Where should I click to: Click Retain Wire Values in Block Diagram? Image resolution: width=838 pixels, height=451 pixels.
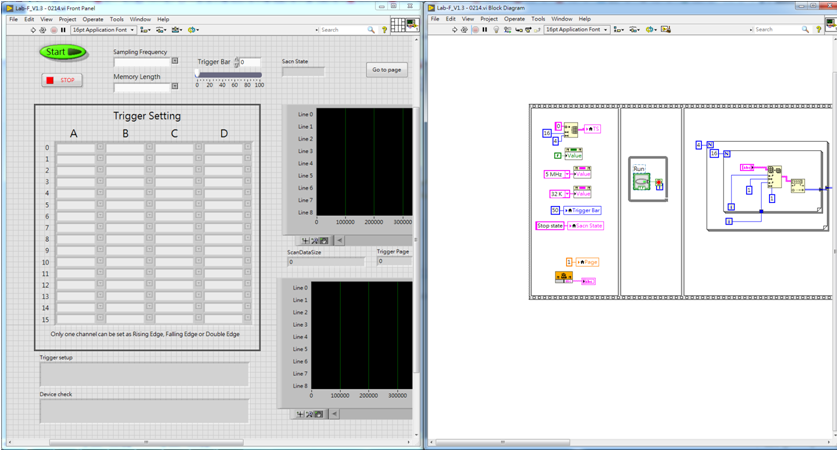(507, 29)
